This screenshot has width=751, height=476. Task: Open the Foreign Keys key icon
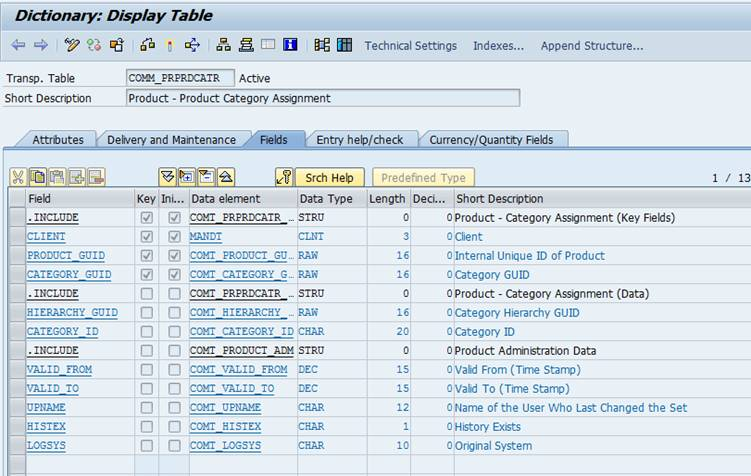(x=284, y=177)
